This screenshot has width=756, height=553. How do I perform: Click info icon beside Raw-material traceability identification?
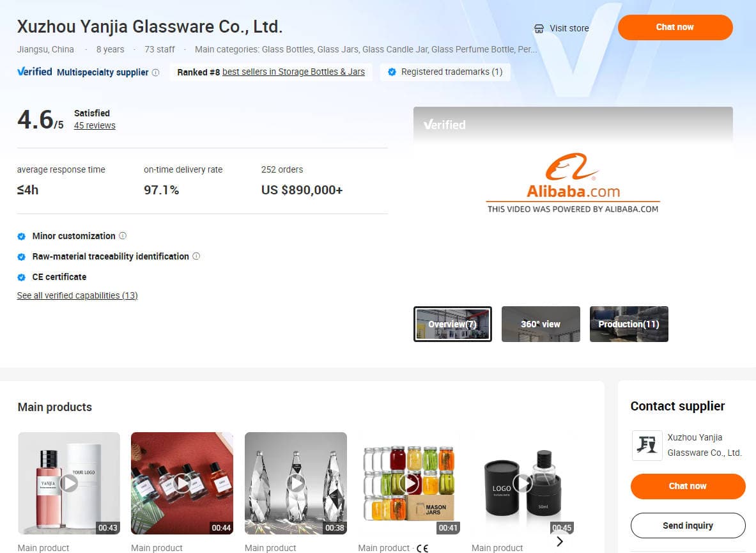[196, 256]
